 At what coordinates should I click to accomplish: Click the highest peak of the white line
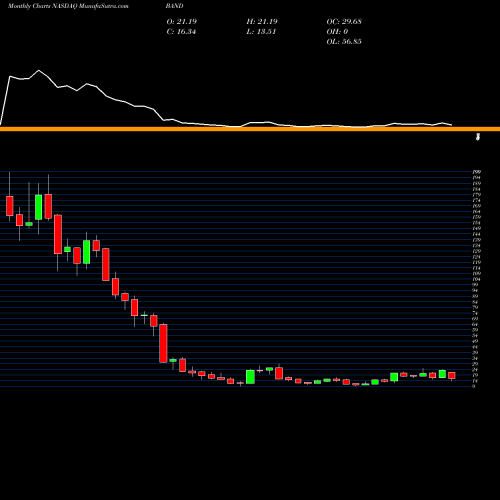tap(39, 70)
